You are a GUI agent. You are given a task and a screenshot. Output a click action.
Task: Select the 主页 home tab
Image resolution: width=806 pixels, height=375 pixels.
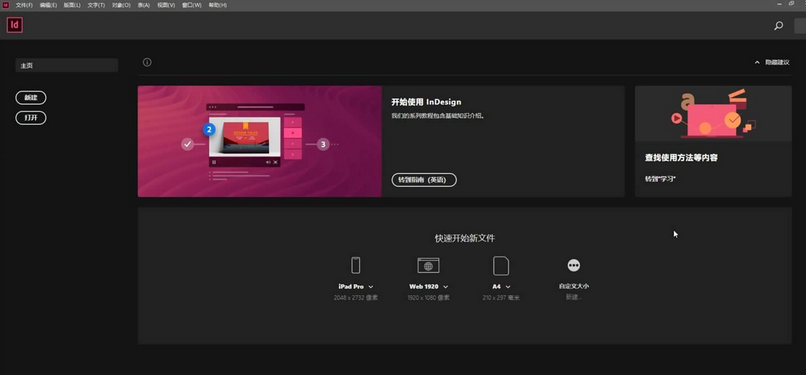pyautogui.click(x=67, y=65)
